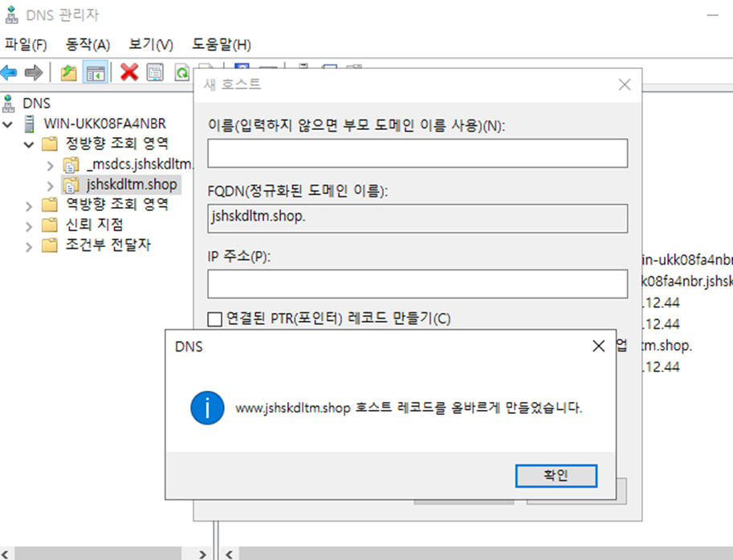Image resolution: width=733 pixels, height=560 pixels.
Task: Enable the 연결된 PTR 레코드 만들기 checkbox
Action: point(214,319)
